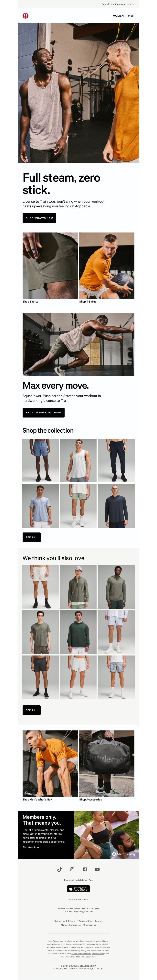This screenshot has width=157, height=980.
Task: Open the Shop Accessories link
Action: click(90, 799)
